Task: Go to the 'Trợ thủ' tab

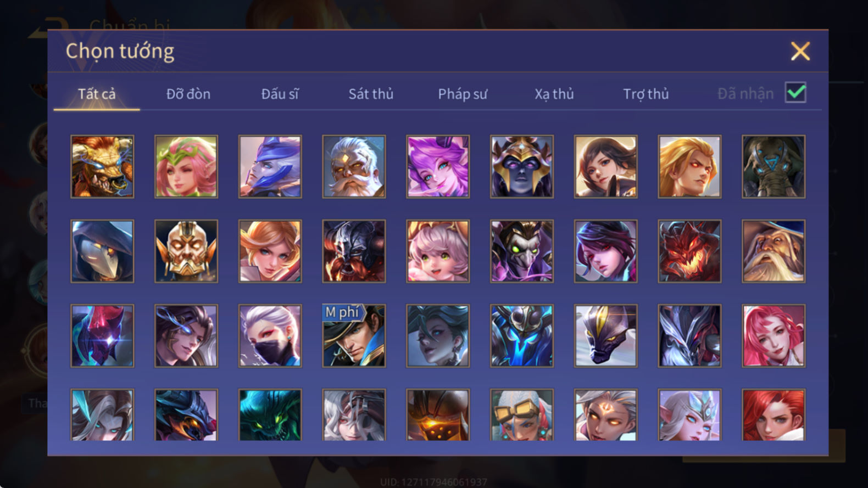Action: pos(646,94)
